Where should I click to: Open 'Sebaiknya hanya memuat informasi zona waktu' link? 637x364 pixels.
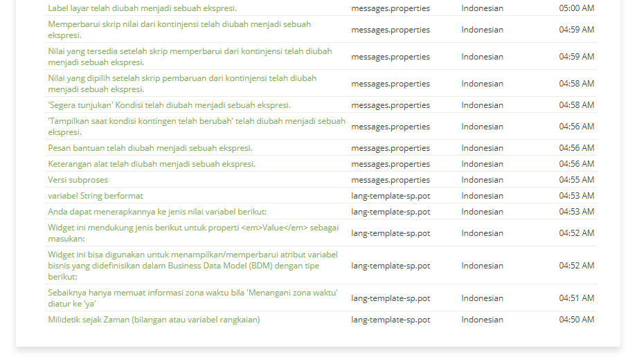click(193, 298)
